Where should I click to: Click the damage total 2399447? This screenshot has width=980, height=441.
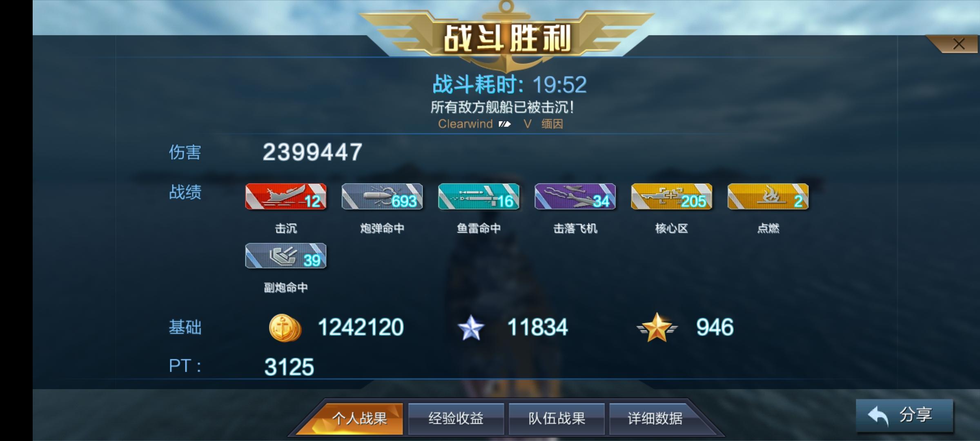pos(312,152)
